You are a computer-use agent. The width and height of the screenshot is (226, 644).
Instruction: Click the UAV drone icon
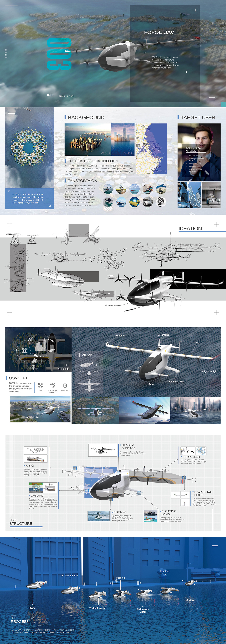click(x=40, y=385)
